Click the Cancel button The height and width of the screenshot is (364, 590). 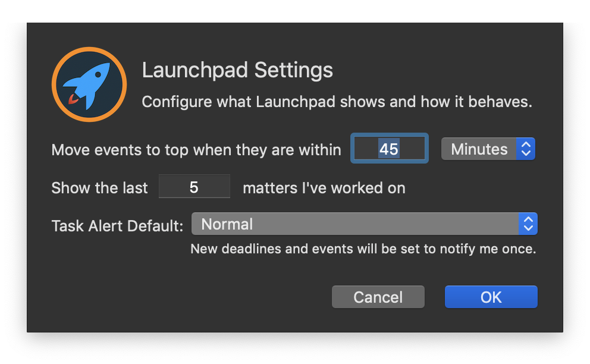click(378, 297)
